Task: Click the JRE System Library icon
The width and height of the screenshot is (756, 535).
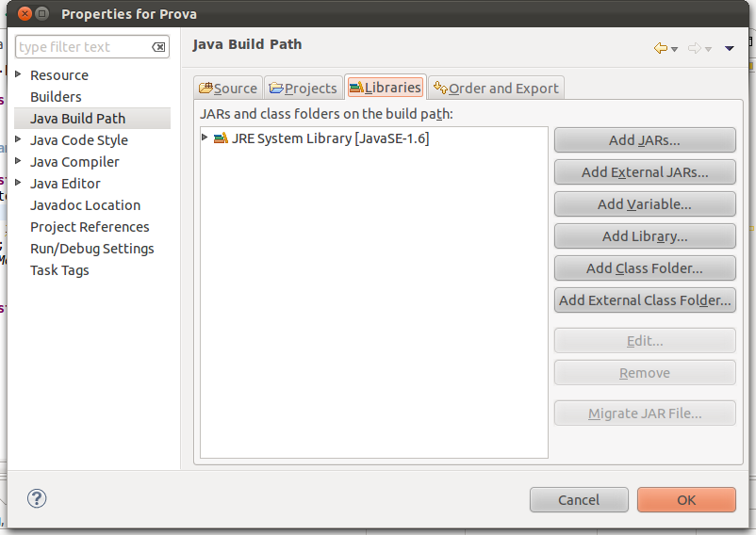Action: click(221, 138)
